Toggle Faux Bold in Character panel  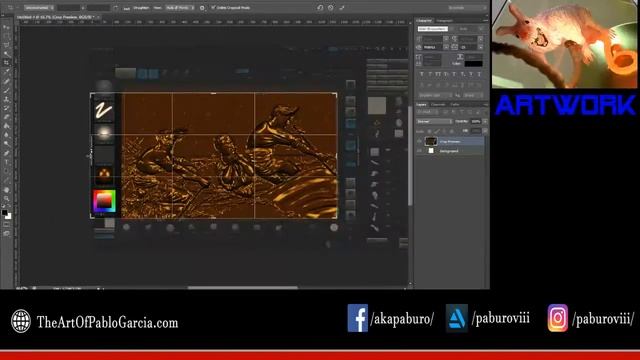pyautogui.click(x=422, y=74)
